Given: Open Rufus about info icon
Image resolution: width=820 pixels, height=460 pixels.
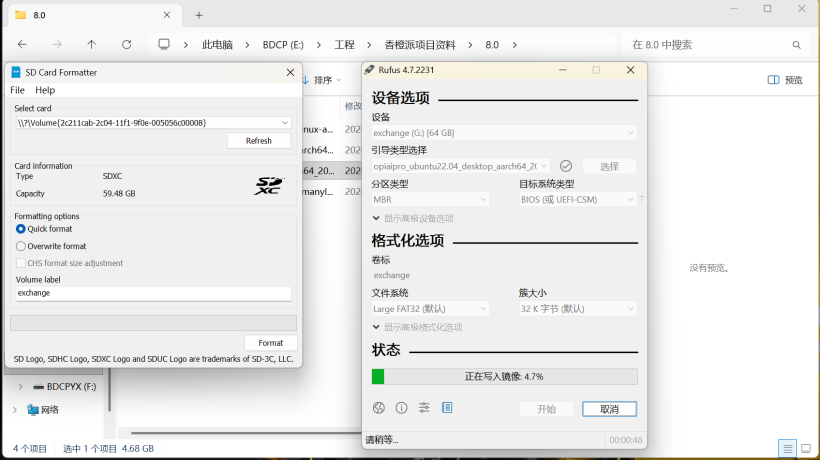Looking at the screenshot, I should (401, 408).
